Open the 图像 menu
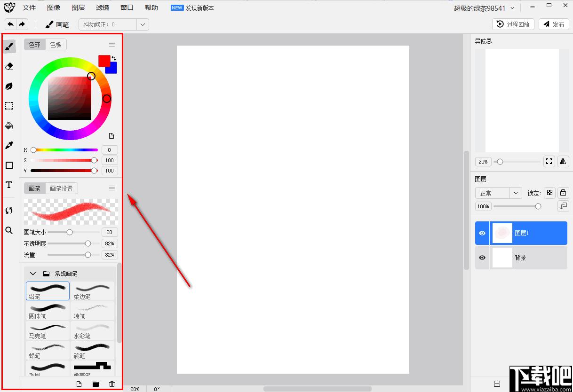 tap(54, 8)
